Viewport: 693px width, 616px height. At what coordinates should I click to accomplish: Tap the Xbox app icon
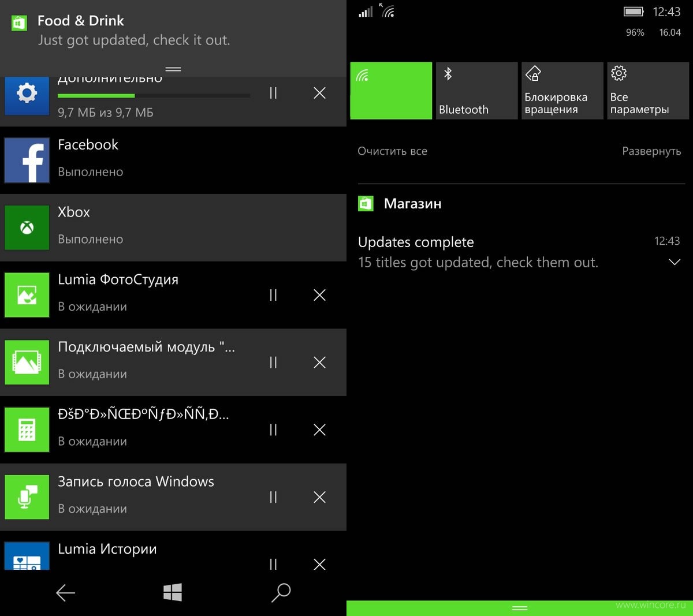coord(27,228)
